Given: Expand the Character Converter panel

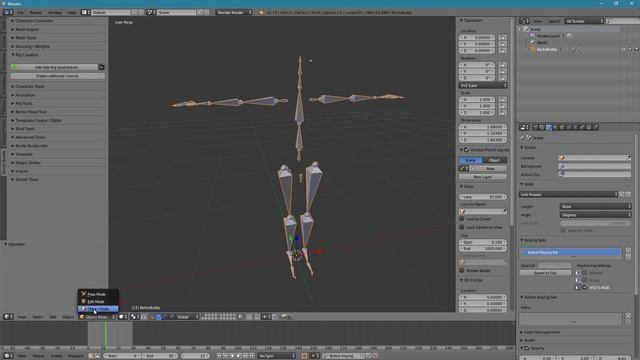Looking at the screenshot, I should tap(34, 21).
